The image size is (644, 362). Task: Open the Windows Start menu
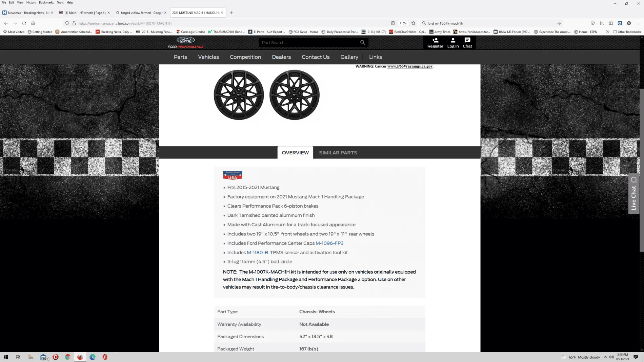pos(6,357)
